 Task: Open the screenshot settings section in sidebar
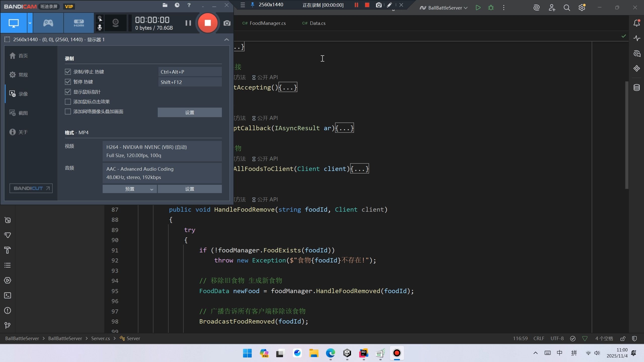[23, 113]
